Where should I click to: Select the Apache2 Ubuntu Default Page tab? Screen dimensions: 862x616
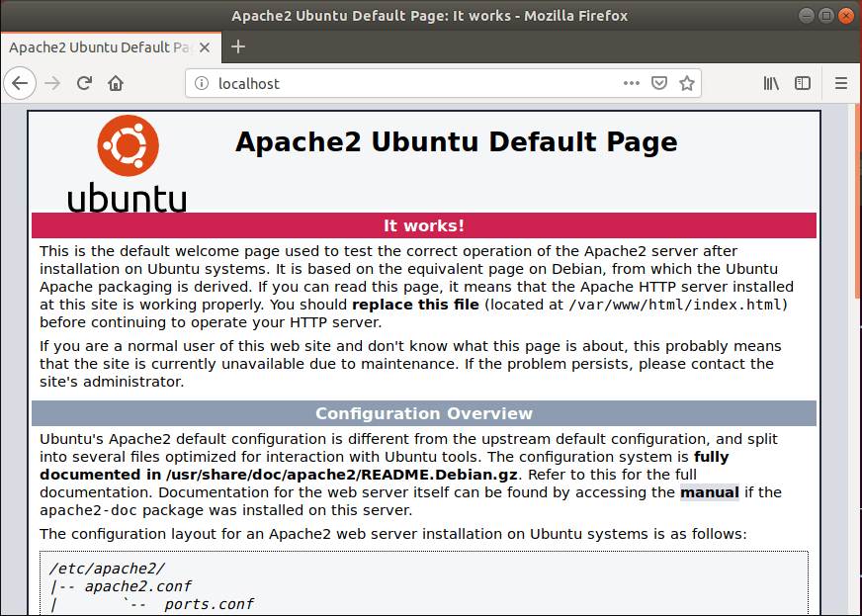pyautogui.click(x=99, y=46)
